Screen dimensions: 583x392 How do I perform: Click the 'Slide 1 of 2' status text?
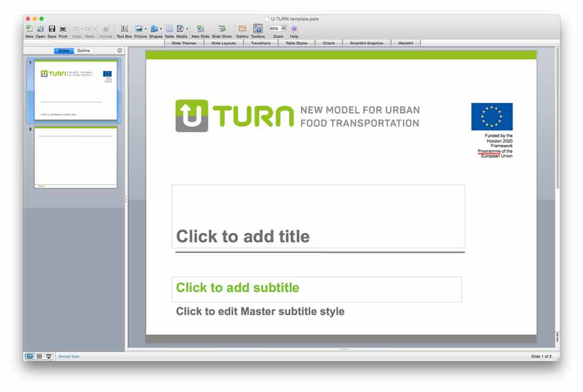point(541,356)
